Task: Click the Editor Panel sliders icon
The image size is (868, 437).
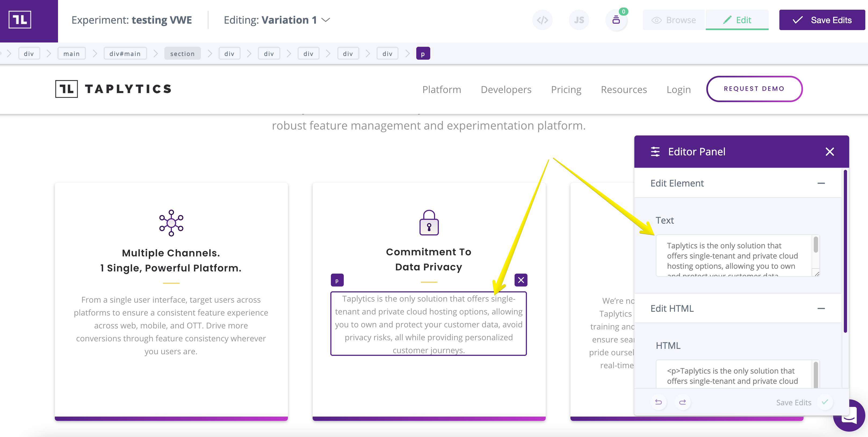Action: tap(655, 152)
